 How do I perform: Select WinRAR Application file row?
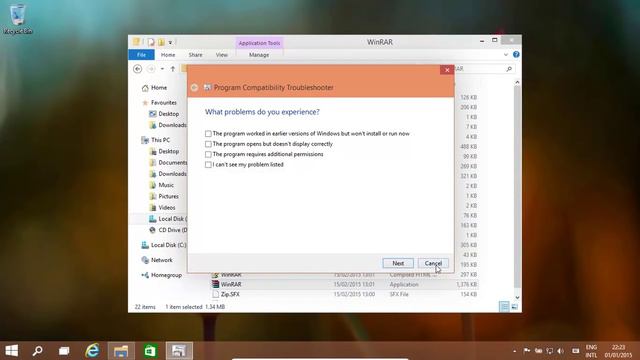click(344, 284)
